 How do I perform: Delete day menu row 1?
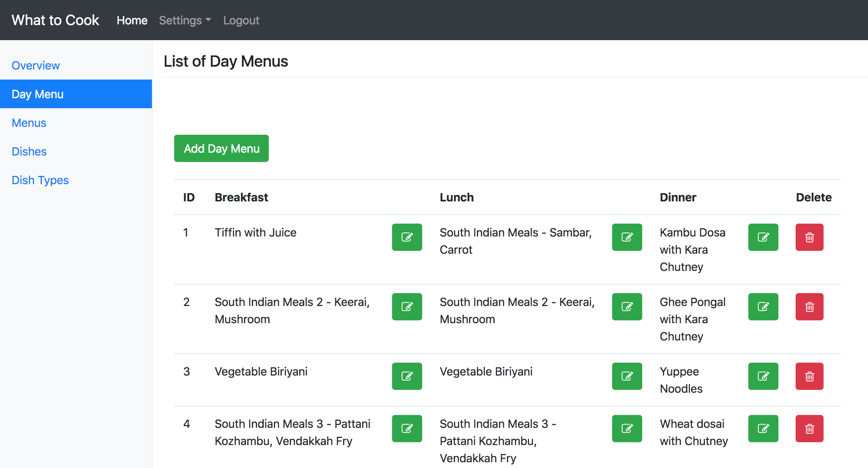click(x=809, y=237)
